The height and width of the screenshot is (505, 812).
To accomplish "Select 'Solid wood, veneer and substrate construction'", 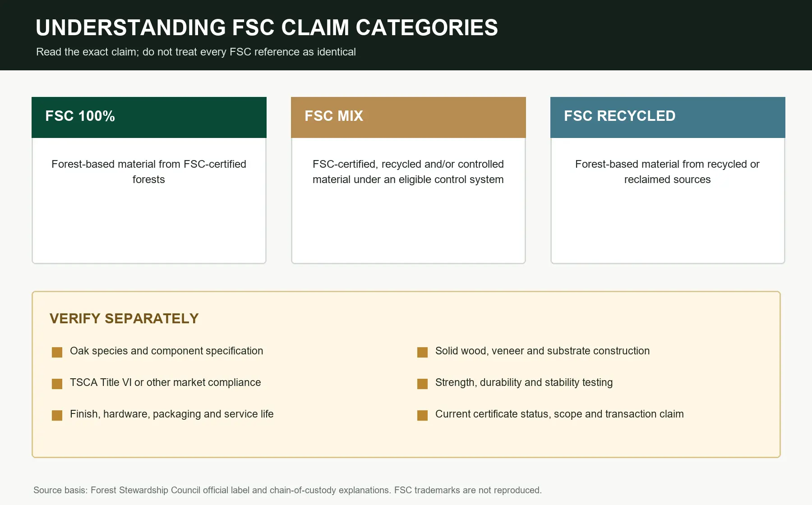I will (542, 351).
